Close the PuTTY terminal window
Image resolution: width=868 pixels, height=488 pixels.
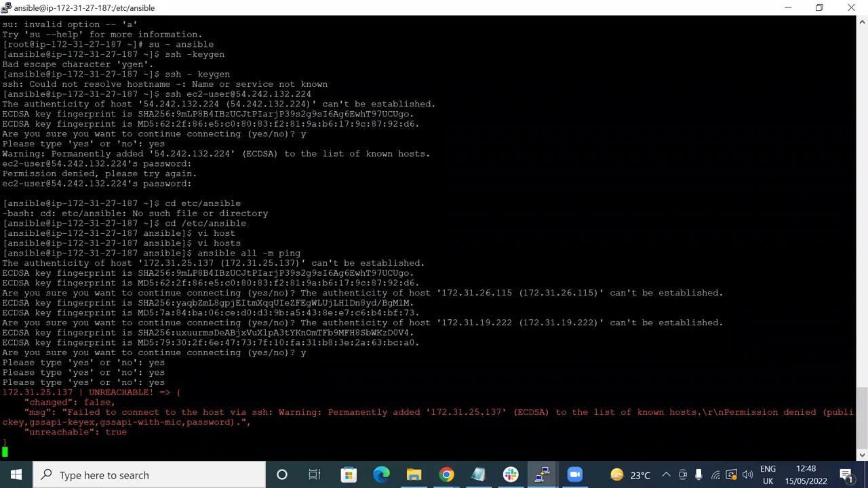point(851,7)
